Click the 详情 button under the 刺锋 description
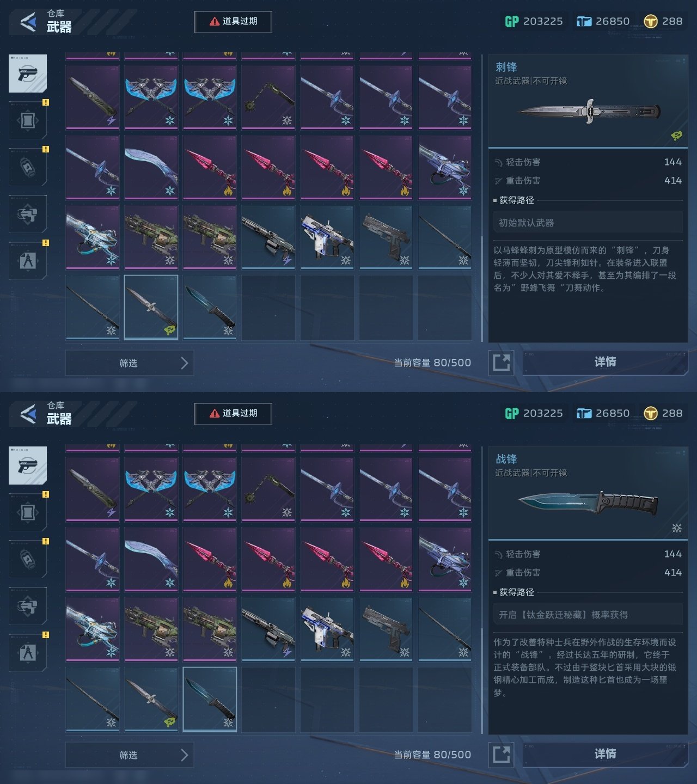Viewport: 697px width, 784px height. pyautogui.click(x=605, y=363)
